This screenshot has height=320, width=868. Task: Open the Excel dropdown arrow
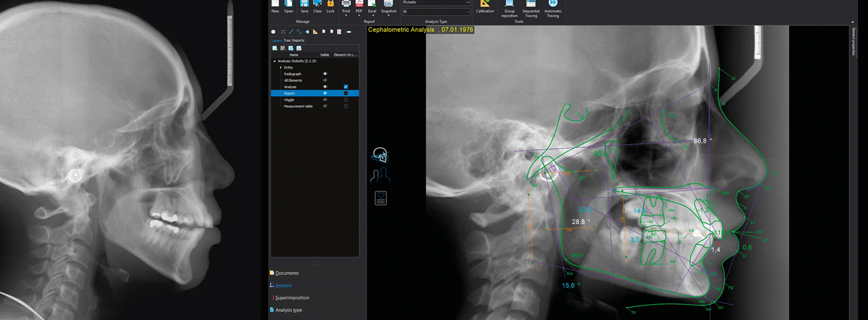coord(372,16)
